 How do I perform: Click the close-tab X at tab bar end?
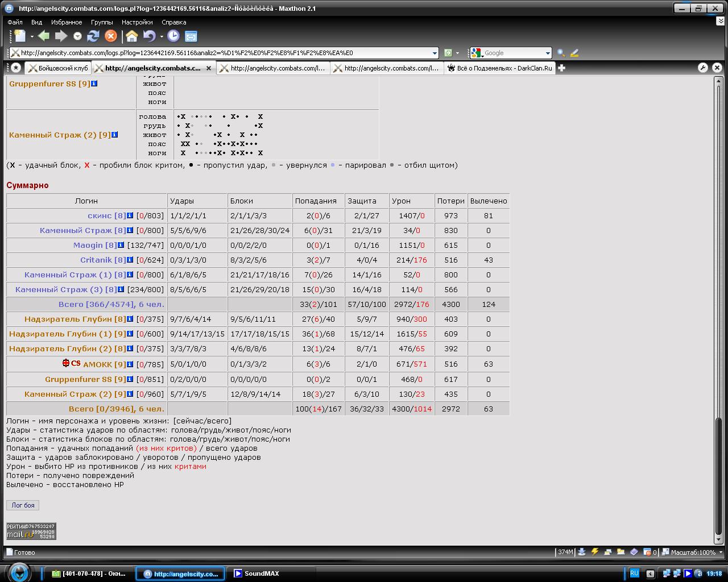(x=717, y=68)
